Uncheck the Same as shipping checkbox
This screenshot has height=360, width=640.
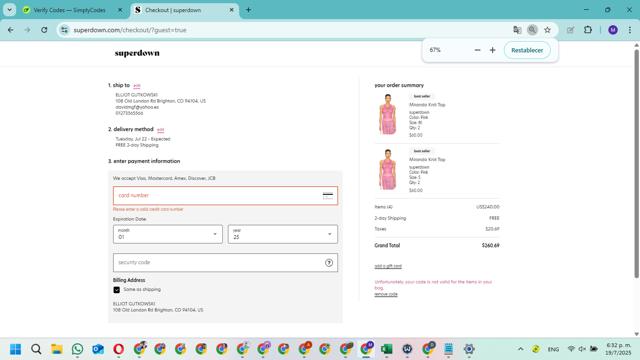point(117,290)
